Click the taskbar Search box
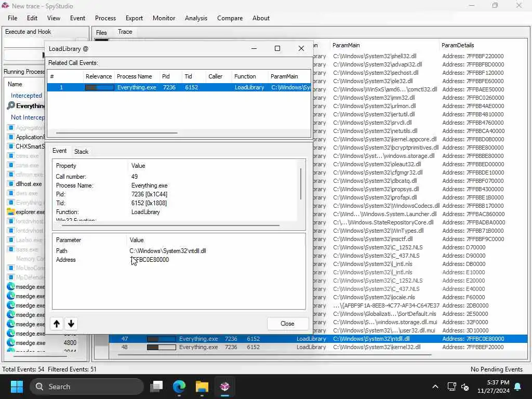Viewport: 532px width, 399px height. (x=87, y=387)
